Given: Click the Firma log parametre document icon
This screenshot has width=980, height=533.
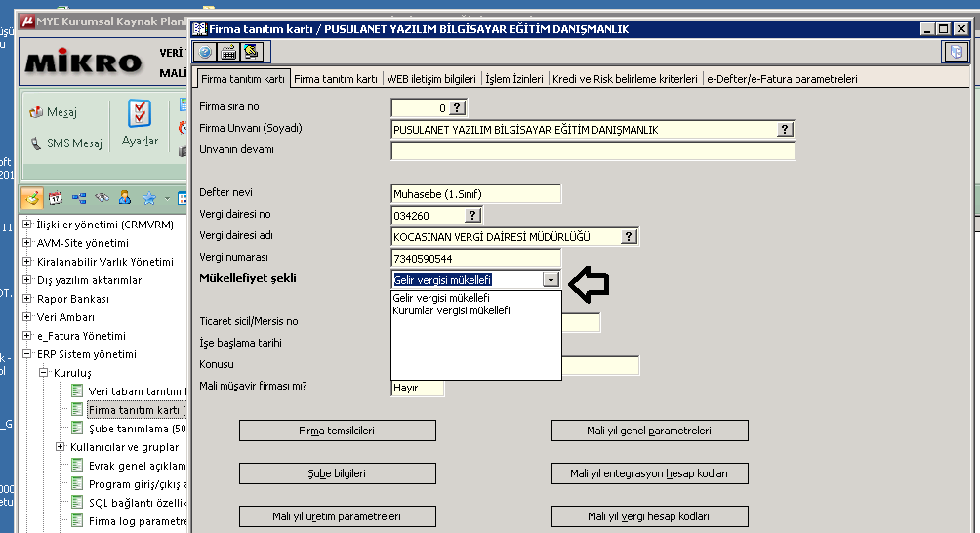Looking at the screenshot, I should coord(77,520).
